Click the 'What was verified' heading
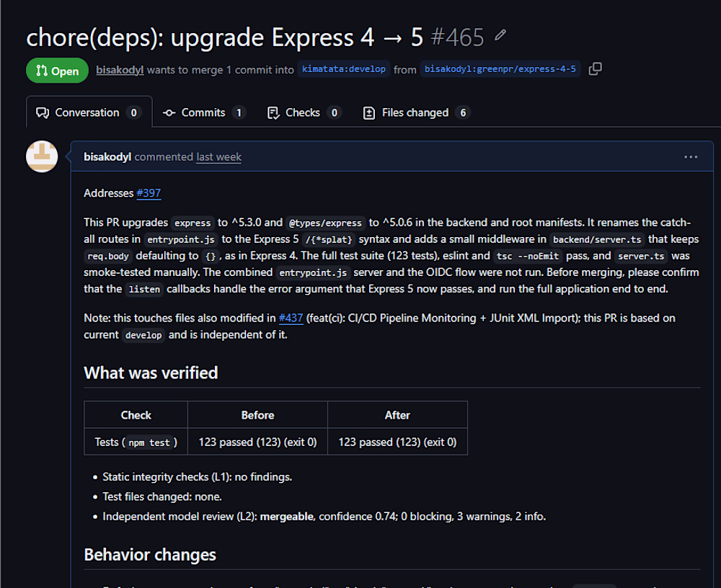The height and width of the screenshot is (588, 721). click(x=151, y=373)
